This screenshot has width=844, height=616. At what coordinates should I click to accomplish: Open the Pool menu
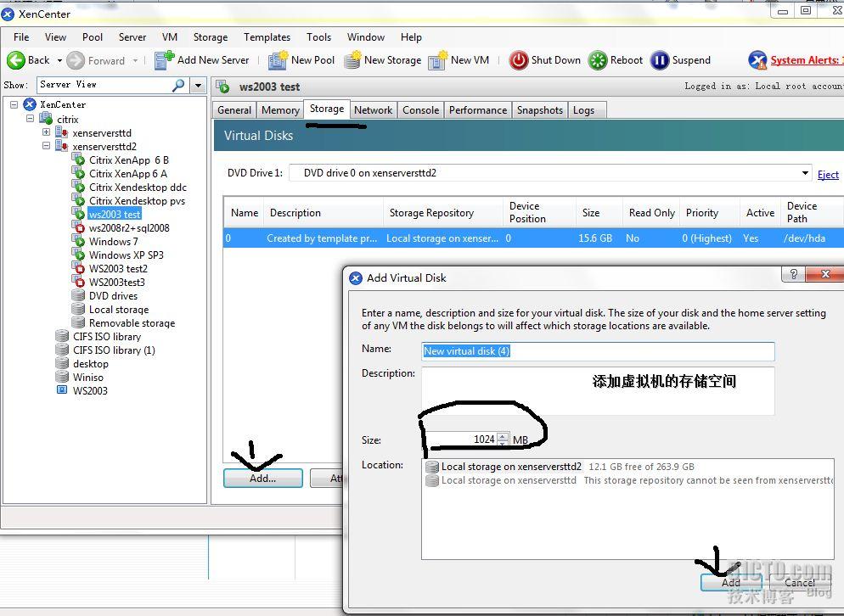pos(93,37)
